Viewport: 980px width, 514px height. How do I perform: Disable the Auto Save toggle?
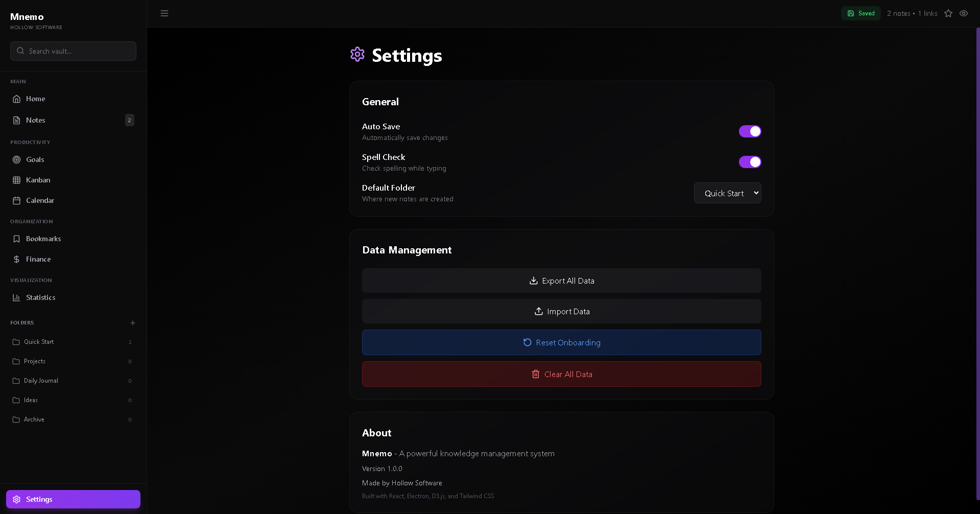point(750,131)
